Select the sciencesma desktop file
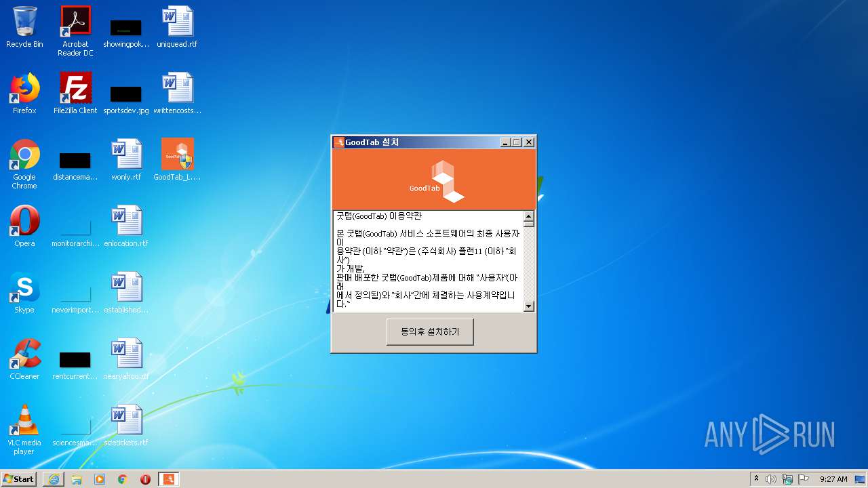The height and width of the screenshot is (488, 868). coord(75,433)
